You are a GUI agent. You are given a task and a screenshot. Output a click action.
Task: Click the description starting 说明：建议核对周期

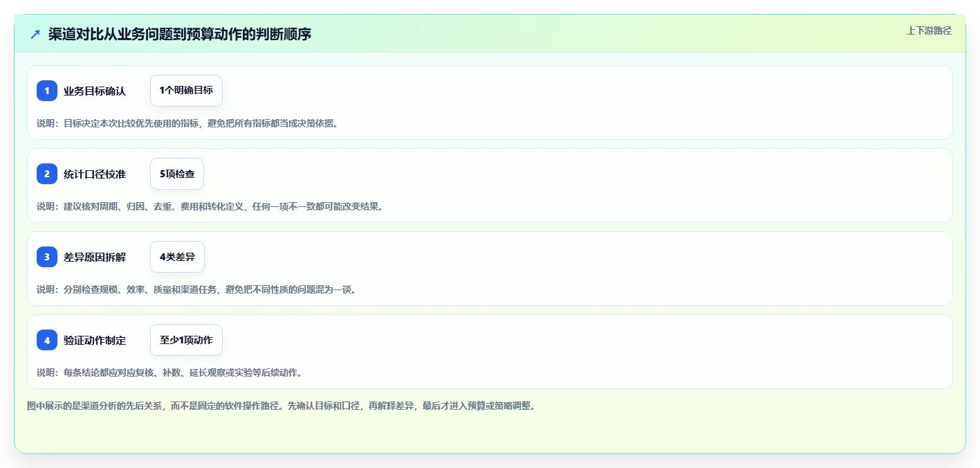coord(210,206)
